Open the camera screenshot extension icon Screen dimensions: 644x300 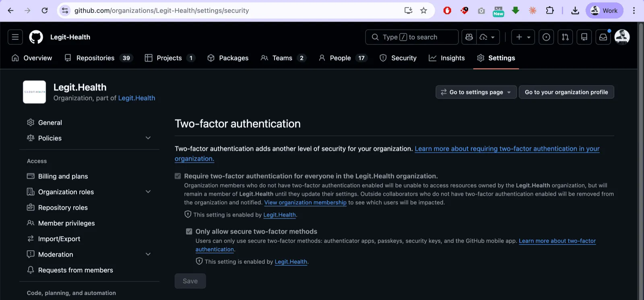coord(481,11)
